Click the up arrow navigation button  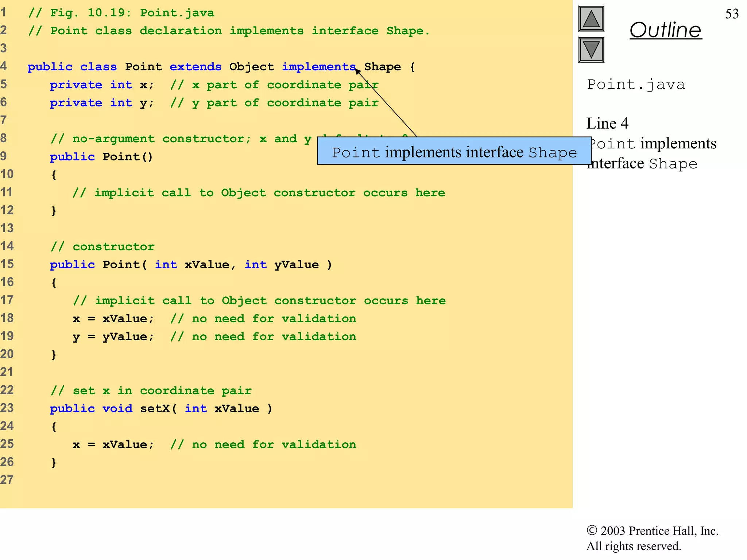click(x=591, y=19)
